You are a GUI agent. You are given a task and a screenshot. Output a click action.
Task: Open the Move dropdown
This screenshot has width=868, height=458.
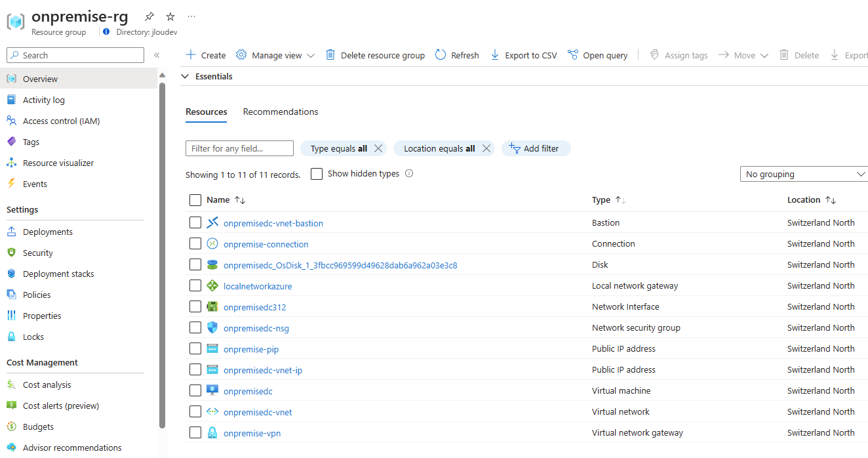coord(743,55)
